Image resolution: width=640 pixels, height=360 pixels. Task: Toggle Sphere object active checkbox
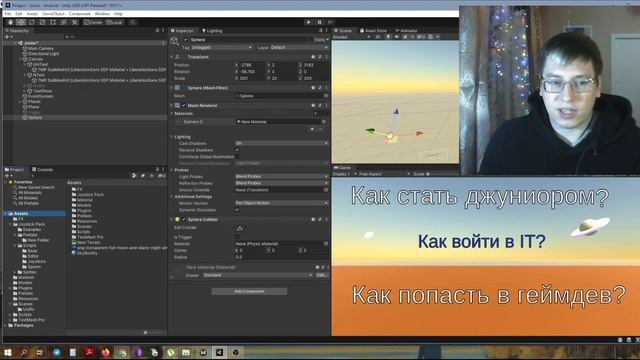pyautogui.click(x=186, y=40)
